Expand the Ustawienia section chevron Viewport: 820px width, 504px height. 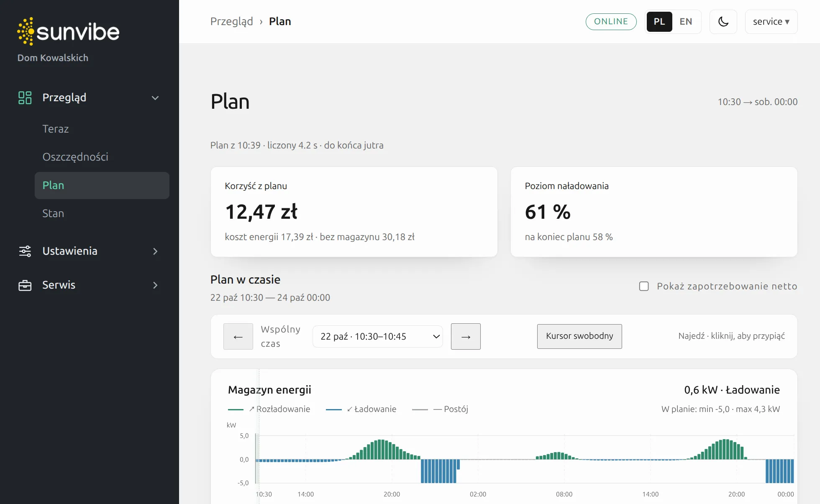155,251
